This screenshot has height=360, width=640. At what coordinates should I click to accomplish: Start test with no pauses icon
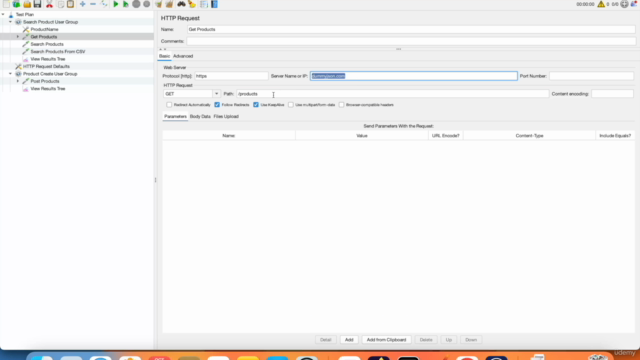pos(126,4)
